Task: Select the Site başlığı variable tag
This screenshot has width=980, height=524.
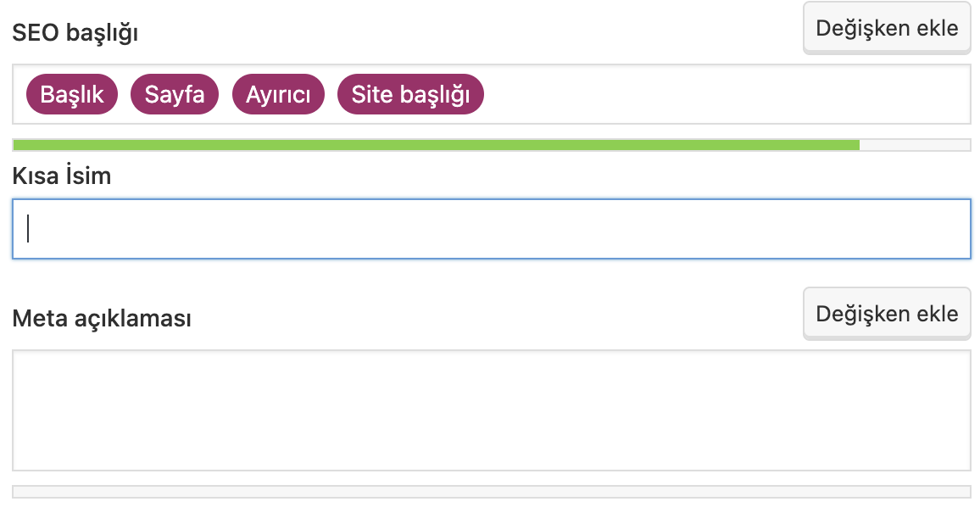Action: coord(410,94)
